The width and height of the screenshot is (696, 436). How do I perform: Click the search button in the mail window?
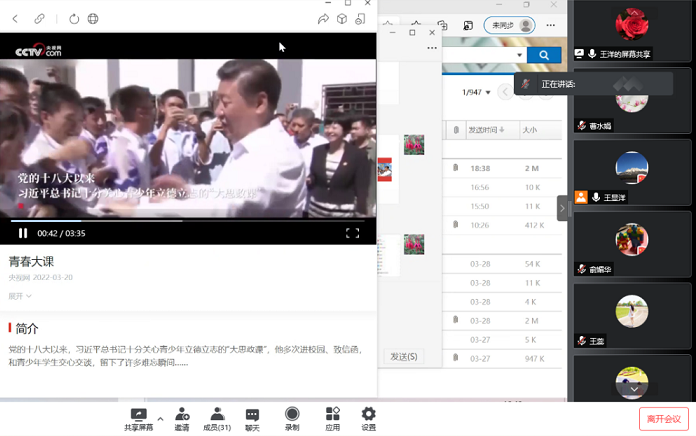point(544,55)
